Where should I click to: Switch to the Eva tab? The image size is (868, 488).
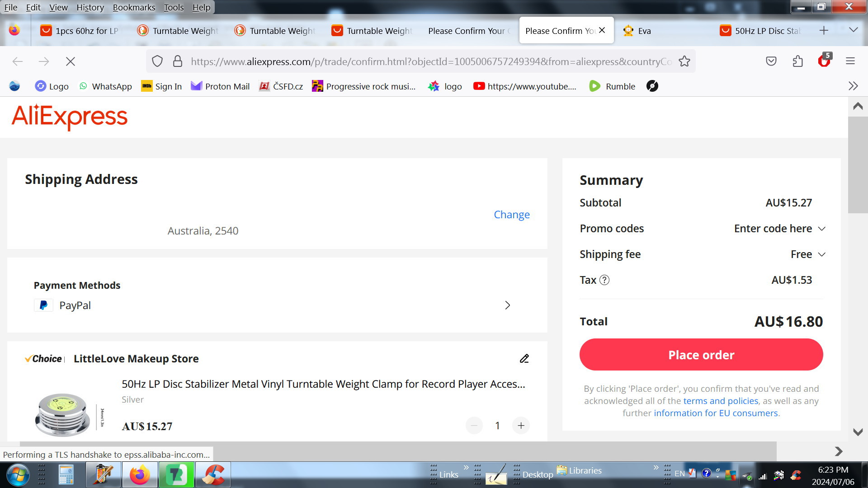(x=644, y=30)
